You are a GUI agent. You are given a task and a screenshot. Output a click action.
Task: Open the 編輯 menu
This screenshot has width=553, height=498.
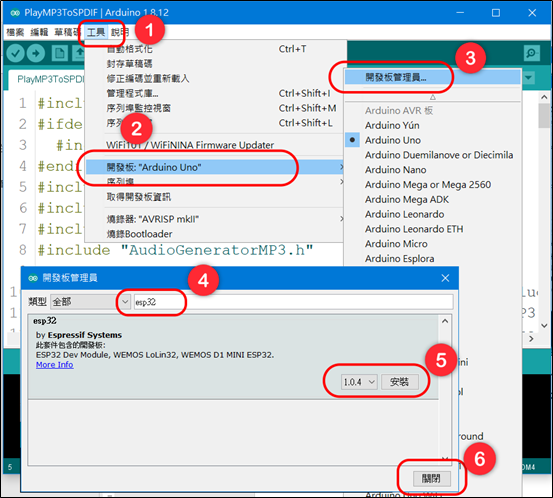tap(39, 32)
